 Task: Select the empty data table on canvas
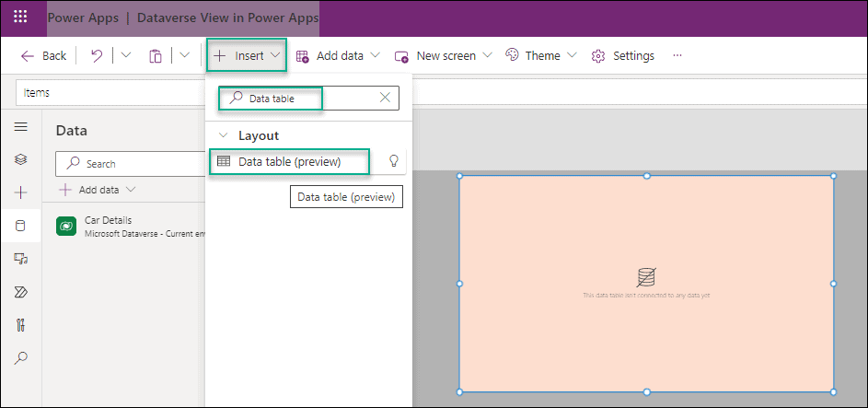646,284
